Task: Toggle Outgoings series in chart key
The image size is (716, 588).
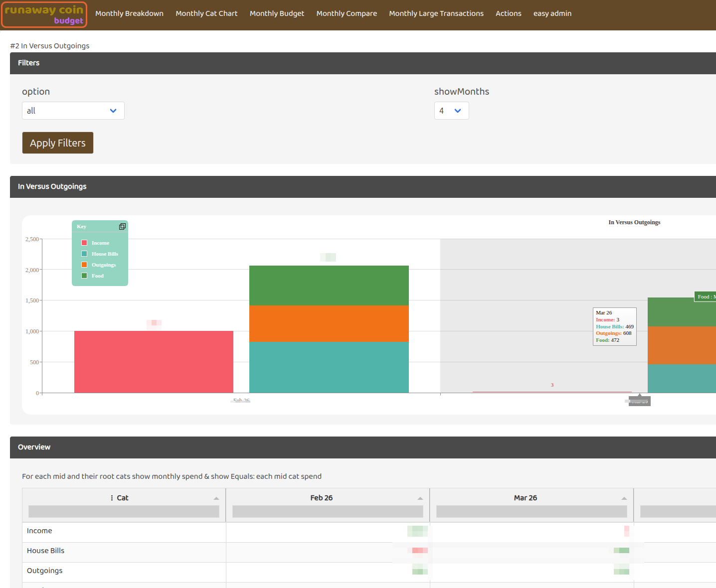Action: click(99, 265)
